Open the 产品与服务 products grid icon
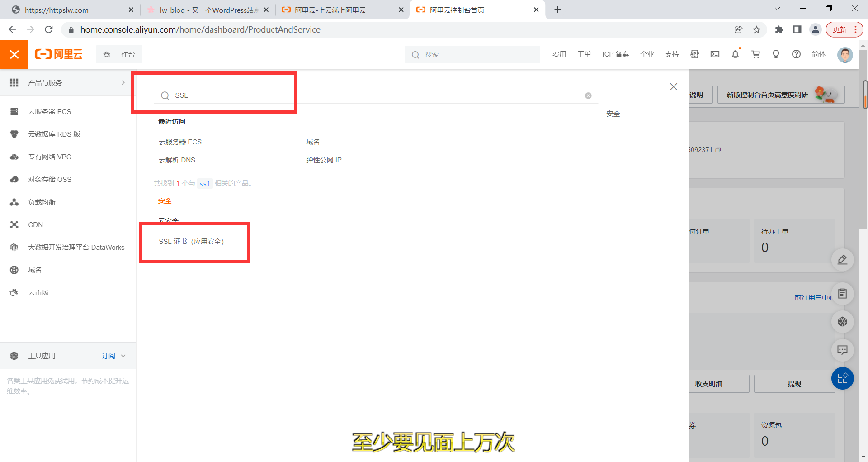868x462 pixels. [14, 82]
